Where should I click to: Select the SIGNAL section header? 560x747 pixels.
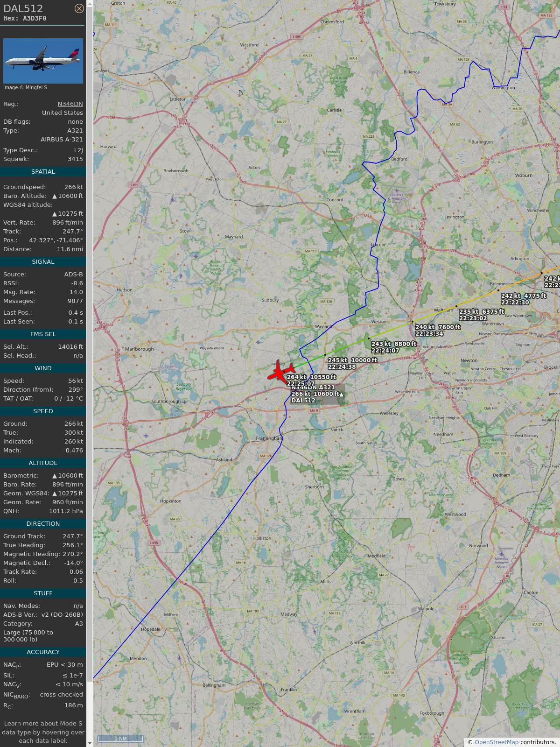43,262
